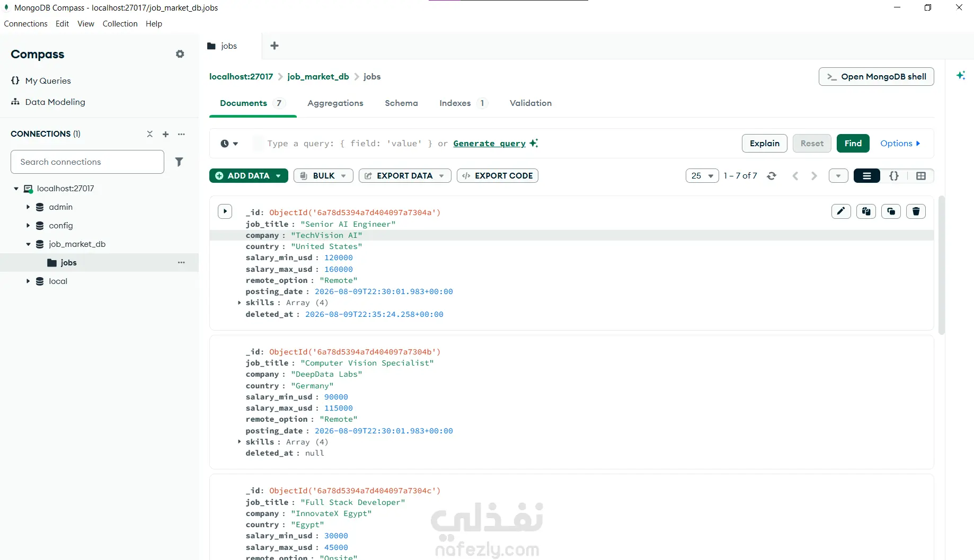Open Compass settings gear
The height and width of the screenshot is (560, 974).
[x=180, y=54]
